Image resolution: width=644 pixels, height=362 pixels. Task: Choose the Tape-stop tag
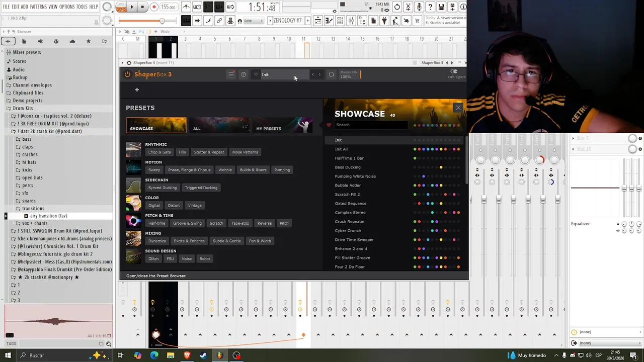click(x=240, y=223)
